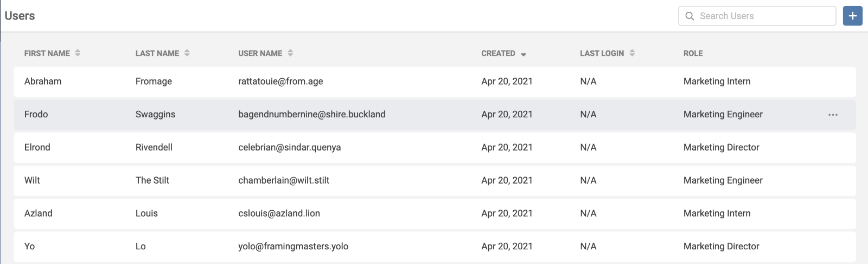
Task: Sort by First Name using its sort arrows
Action: 78,53
